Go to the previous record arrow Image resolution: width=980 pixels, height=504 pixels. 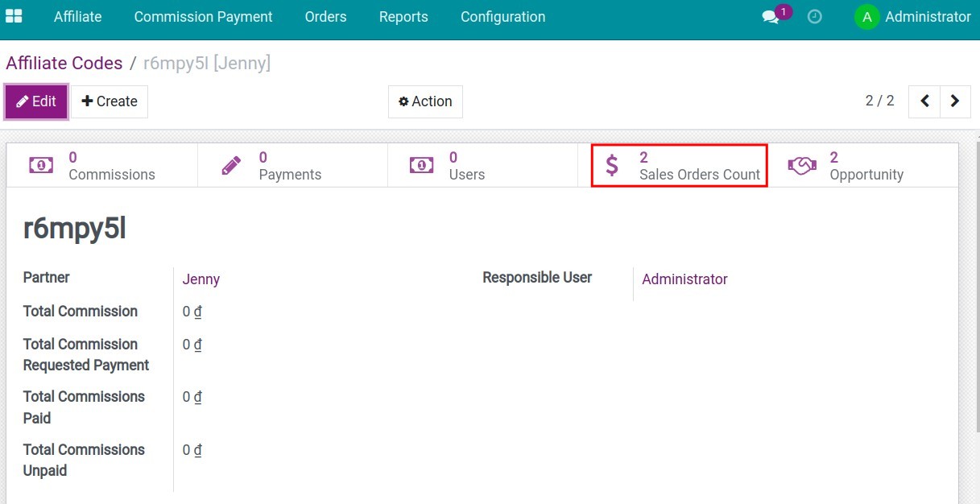[x=924, y=101]
